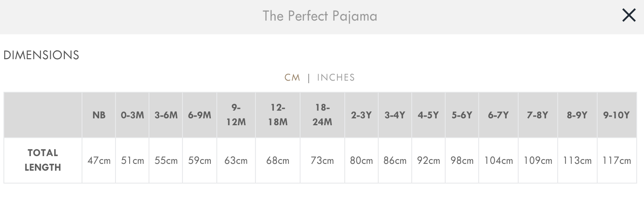This screenshot has height=211, width=644.
Task: Click the 104cm length cell
Action: pos(498,161)
